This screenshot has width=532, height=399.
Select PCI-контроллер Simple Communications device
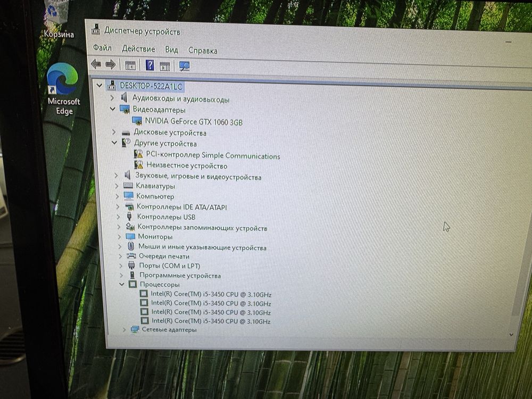(x=213, y=155)
